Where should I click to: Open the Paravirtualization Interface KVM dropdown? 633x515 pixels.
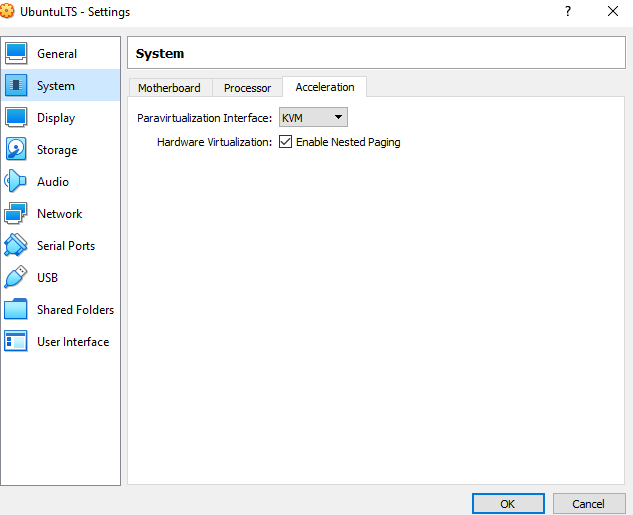(x=313, y=117)
